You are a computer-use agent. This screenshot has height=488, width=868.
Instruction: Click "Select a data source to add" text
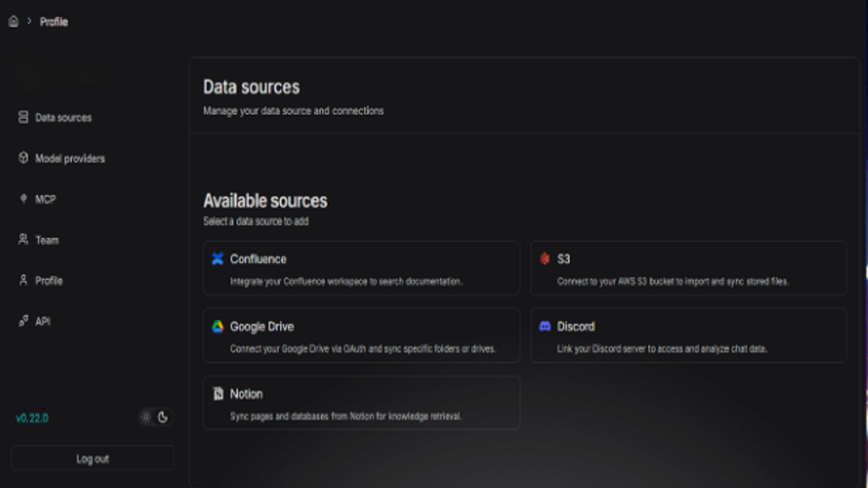(256, 221)
